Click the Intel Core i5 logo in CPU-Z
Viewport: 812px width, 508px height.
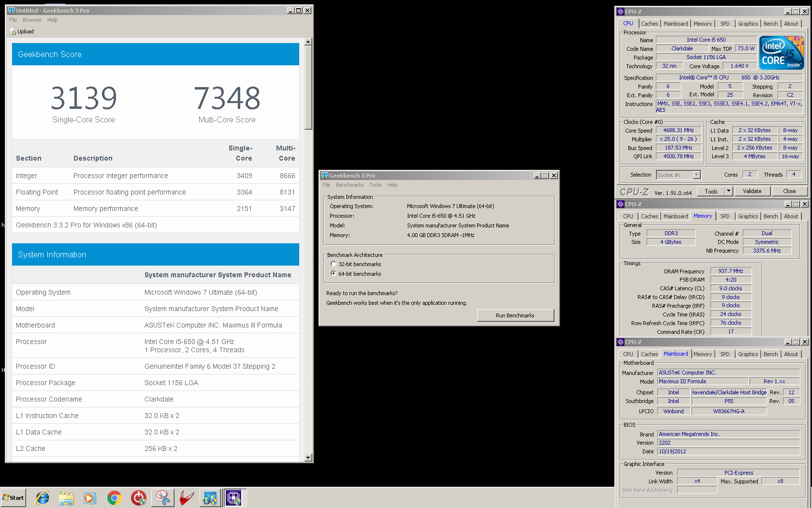tap(782, 53)
